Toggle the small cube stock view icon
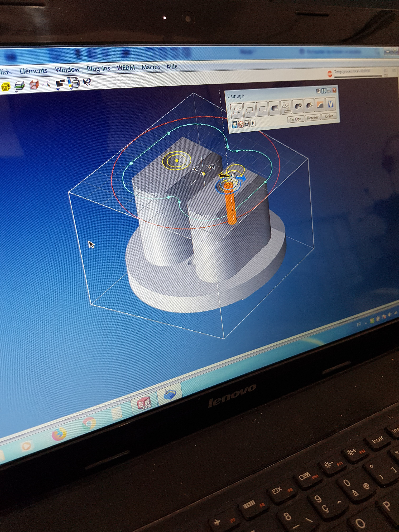399x532 pixels. (x=247, y=124)
